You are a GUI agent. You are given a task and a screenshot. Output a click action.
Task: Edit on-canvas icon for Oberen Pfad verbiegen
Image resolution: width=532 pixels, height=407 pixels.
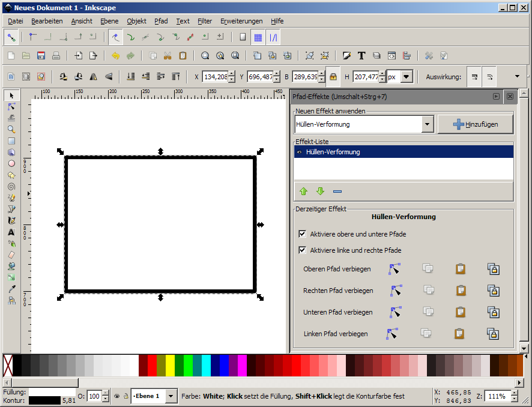pyautogui.click(x=394, y=269)
